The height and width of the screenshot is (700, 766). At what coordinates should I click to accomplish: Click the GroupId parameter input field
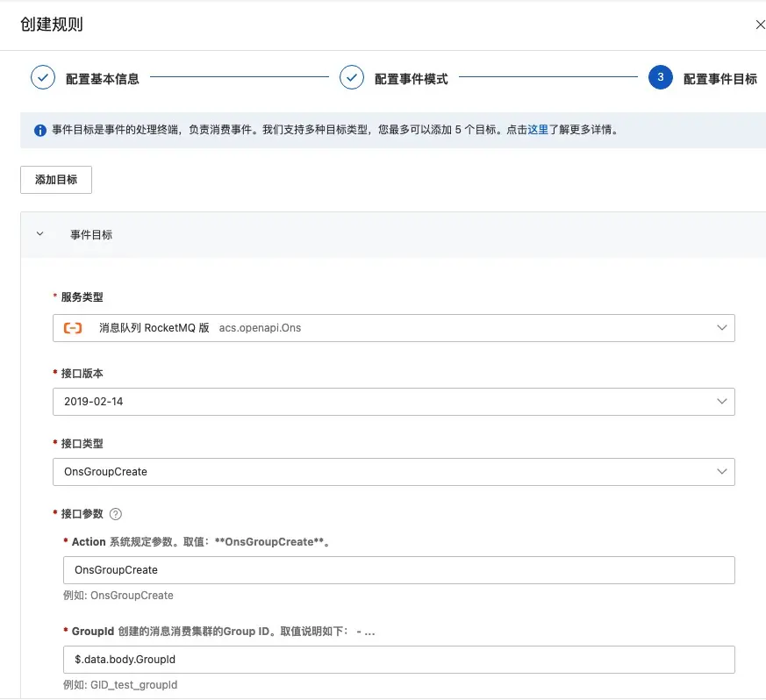399,660
